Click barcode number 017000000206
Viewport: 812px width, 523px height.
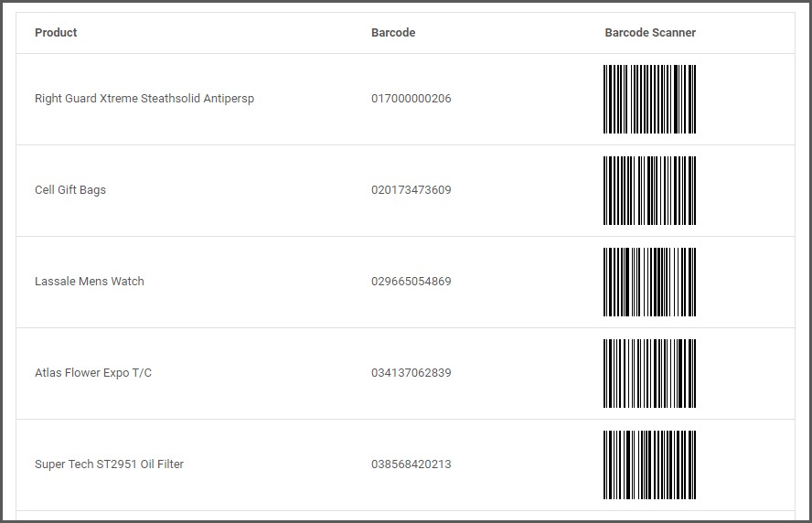coord(411,99)
